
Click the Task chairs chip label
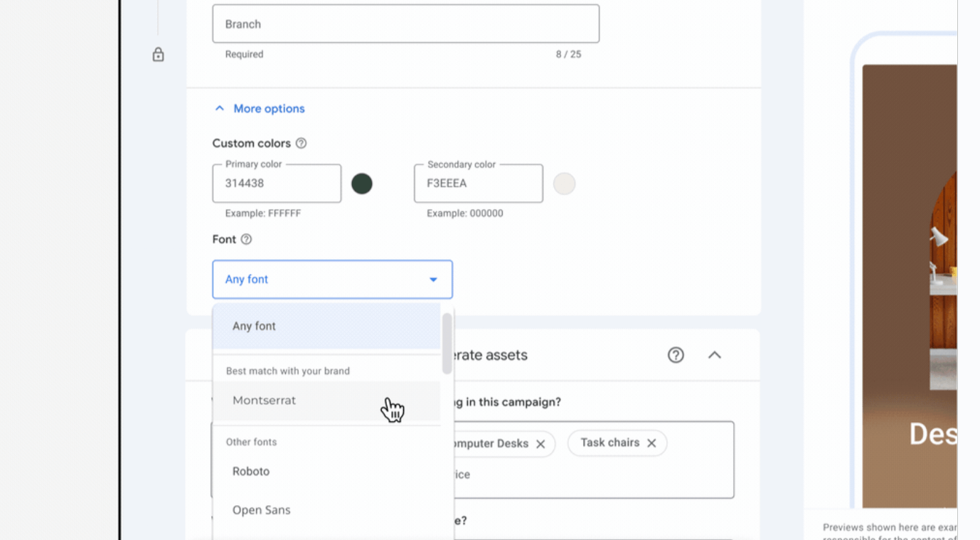click(x=609, y=443)
